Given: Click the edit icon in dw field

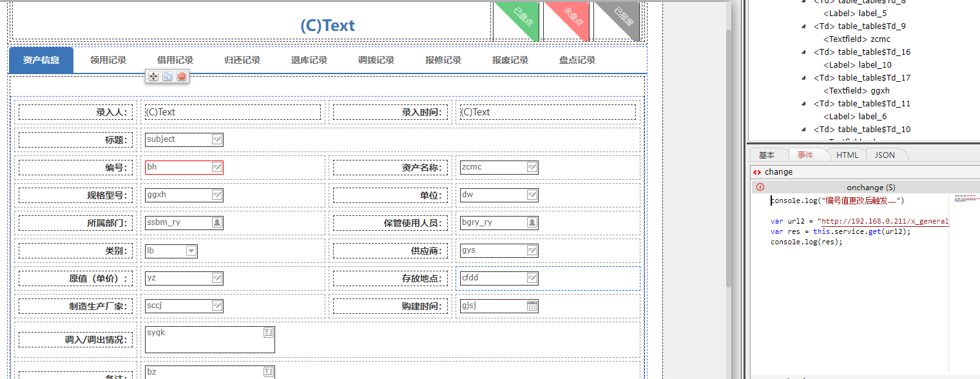Looking at the screenshot, I should [x=532, y=195].
